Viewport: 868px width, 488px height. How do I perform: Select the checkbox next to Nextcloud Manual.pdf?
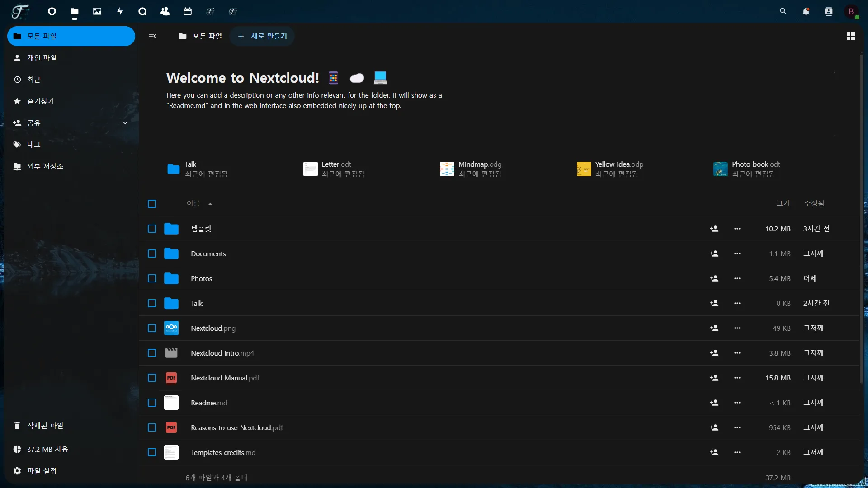(x=151, y=378)
